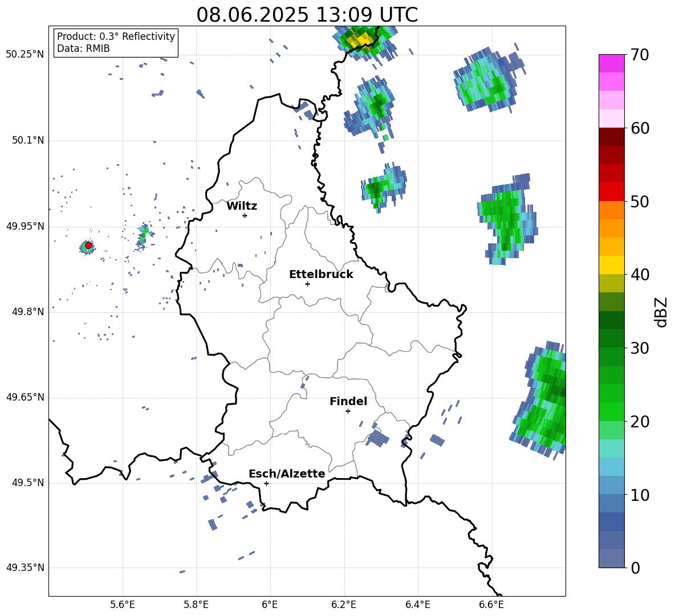Screen dimensions: 675x616
Task: Click the 6°E longitude label
Action: [x=270, y=605]
